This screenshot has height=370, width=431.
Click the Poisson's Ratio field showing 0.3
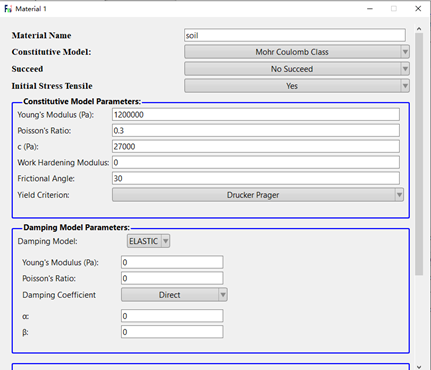tap(256, 131)
